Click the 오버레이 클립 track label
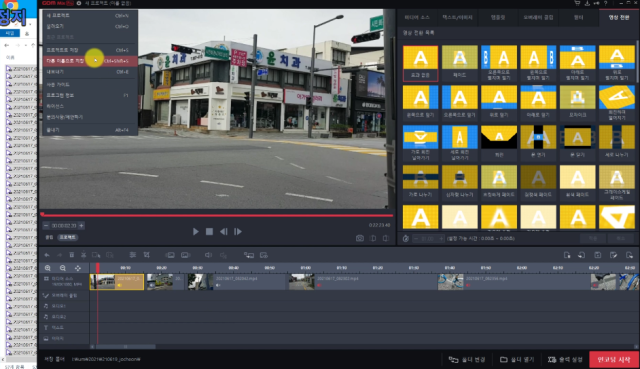This screenshot has height=369, width=640. click(x=63, y=295)
